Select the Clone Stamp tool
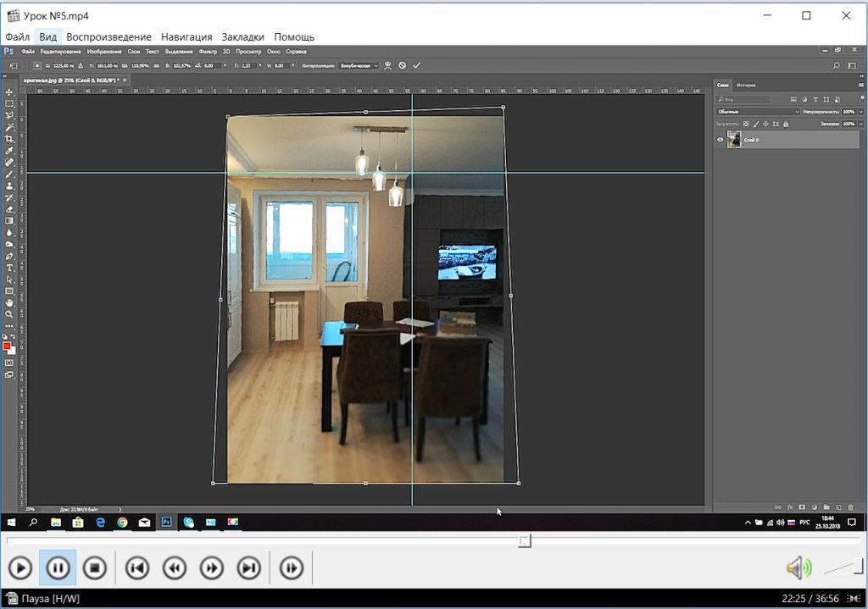The image size is (868, 609). (x=8, y=185)
